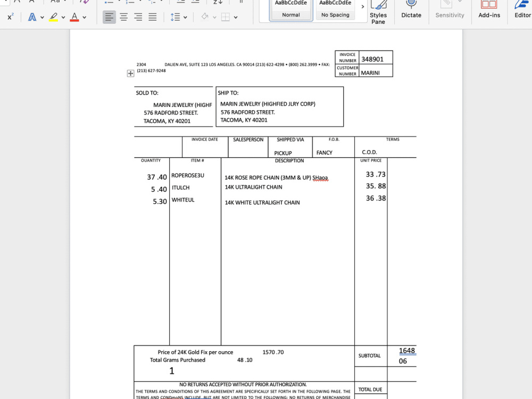Click the gold fix price 1570 .70

273,352
